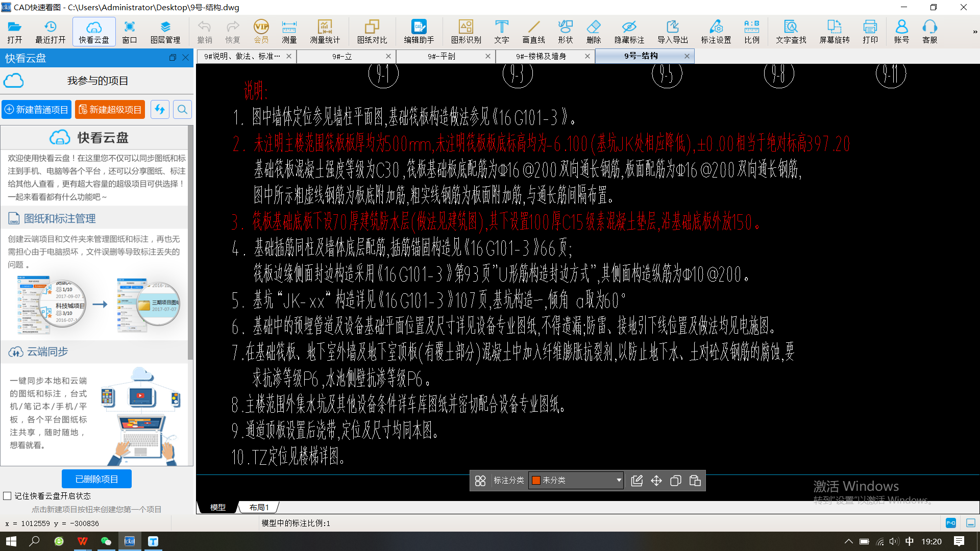Open 图层管理 layer manager
Screen dimensions: 980x551
point(165,32)
